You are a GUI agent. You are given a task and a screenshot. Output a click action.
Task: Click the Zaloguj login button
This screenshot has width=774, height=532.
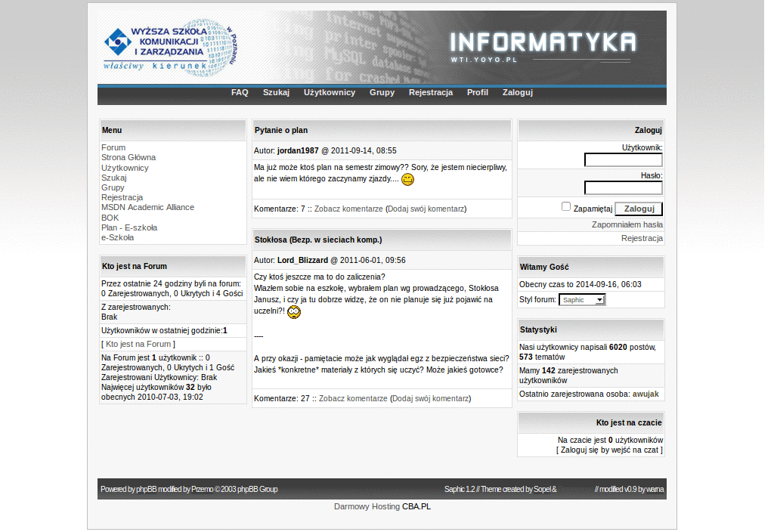tap(639, 209)
